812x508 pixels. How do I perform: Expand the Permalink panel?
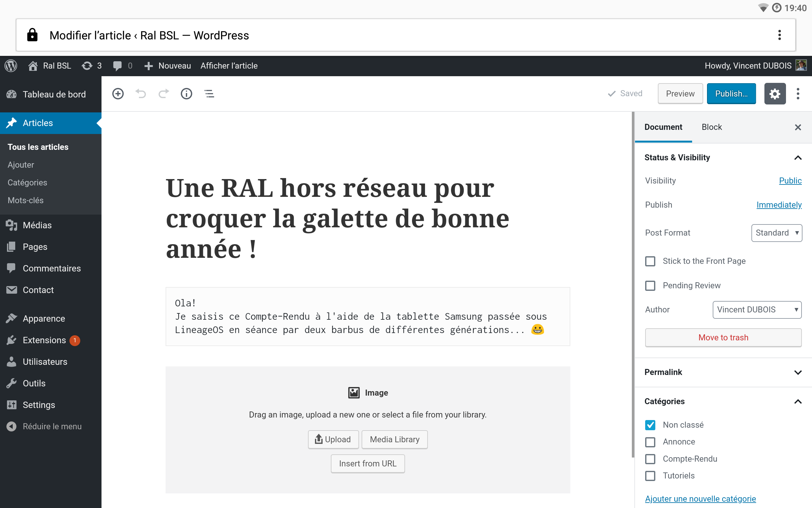pos(723,372)
